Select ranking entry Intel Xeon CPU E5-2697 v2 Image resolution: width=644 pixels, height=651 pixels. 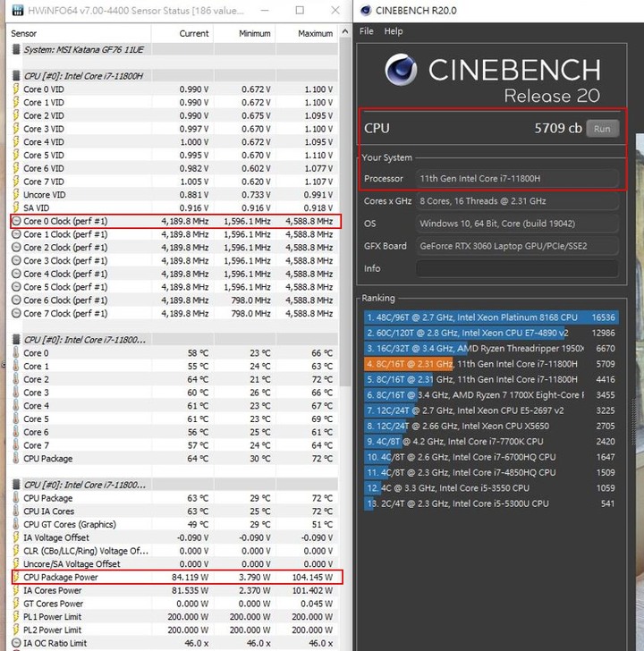(x=491, y=410)
